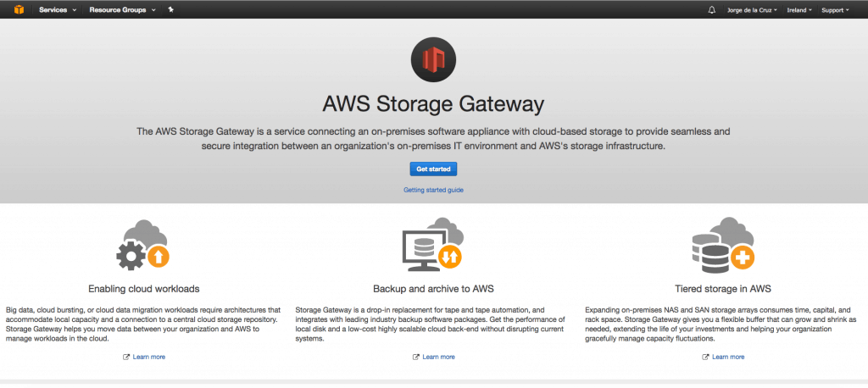This screenshot has height=388, width=868.
Task: Open the Support menu
Action: [x=835, y=10]
